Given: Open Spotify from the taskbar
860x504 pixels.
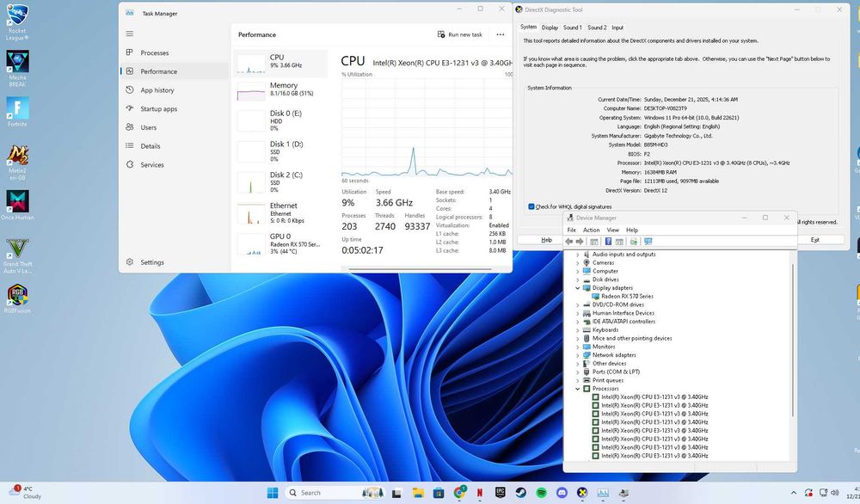Looking at the screenshot, I should (541, 493).
